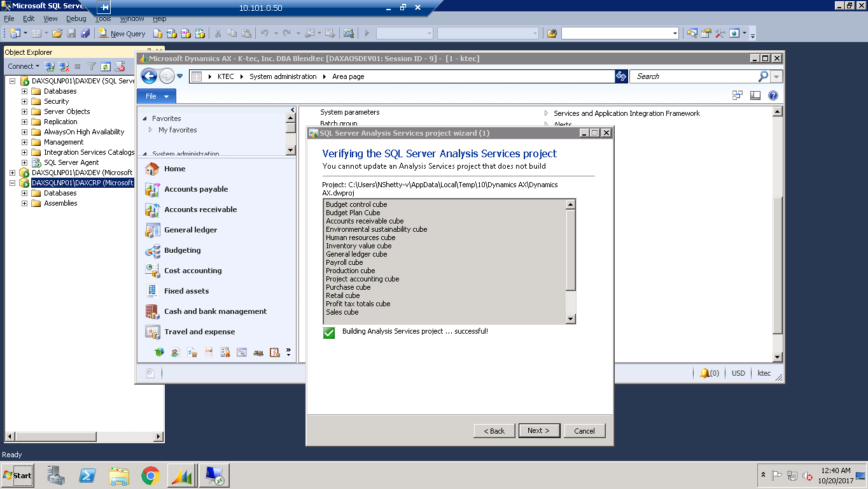This screenshot has height=489, width=868.
Task: Open the Edit menu in SQL Server Management Studio
Action: 29,18
